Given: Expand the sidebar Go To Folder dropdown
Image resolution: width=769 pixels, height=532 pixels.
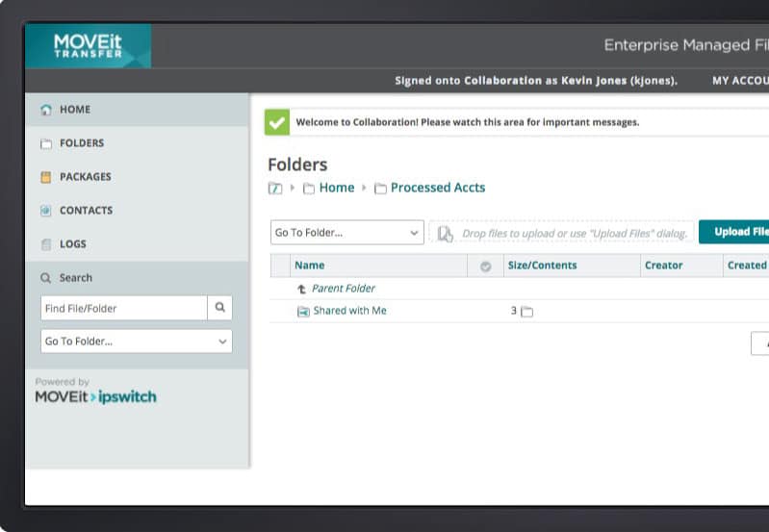Looking at the screenshot, I should (x=137, y=342).
